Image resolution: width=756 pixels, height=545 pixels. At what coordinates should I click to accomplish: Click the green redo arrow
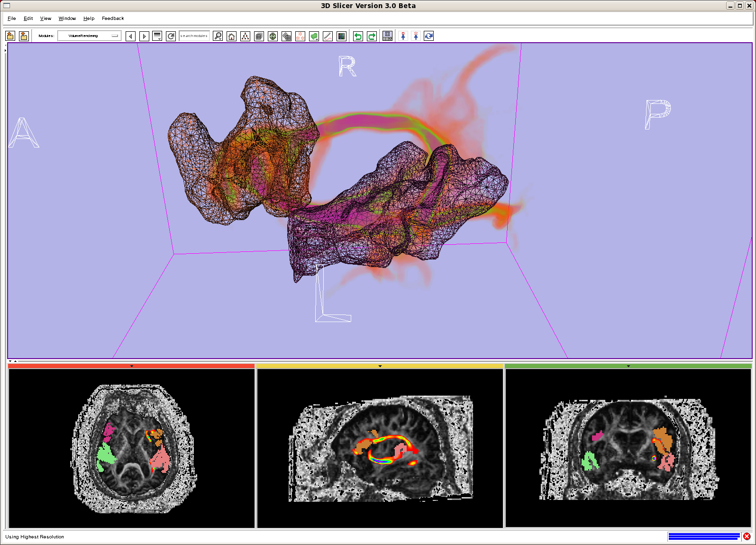pyautogui.click(x=372, y=36)
